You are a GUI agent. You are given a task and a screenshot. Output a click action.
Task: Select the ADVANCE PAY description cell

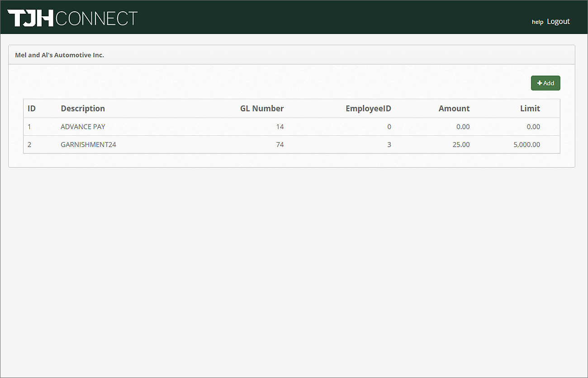[83, 127]
